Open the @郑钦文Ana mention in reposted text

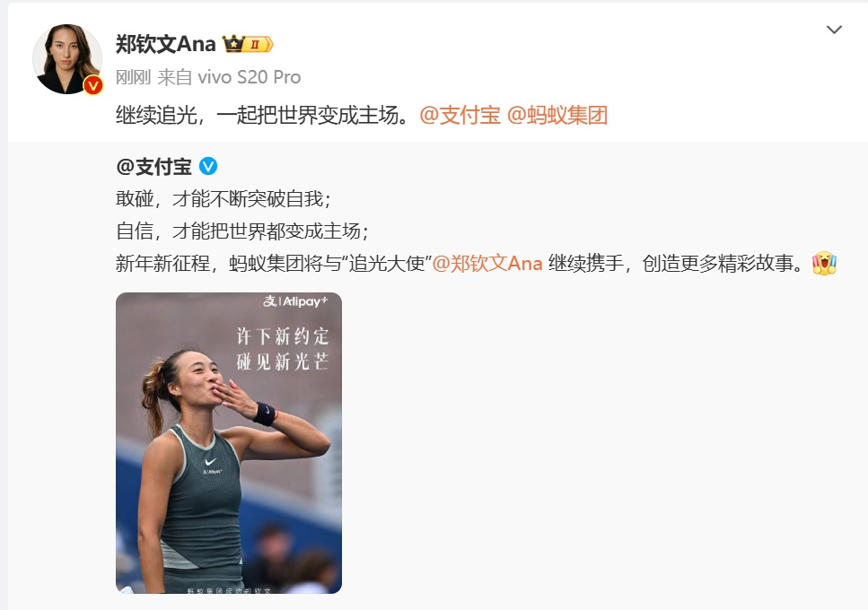tap(487, 263)
